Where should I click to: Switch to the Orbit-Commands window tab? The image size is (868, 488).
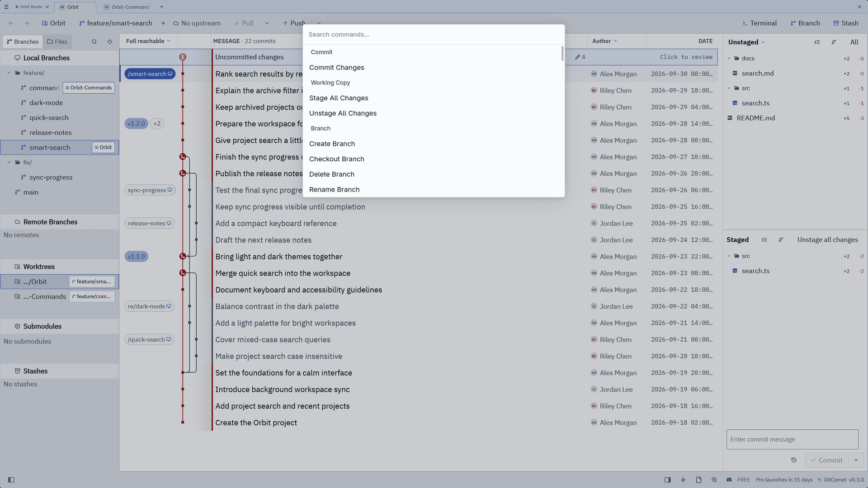[127, 7]
